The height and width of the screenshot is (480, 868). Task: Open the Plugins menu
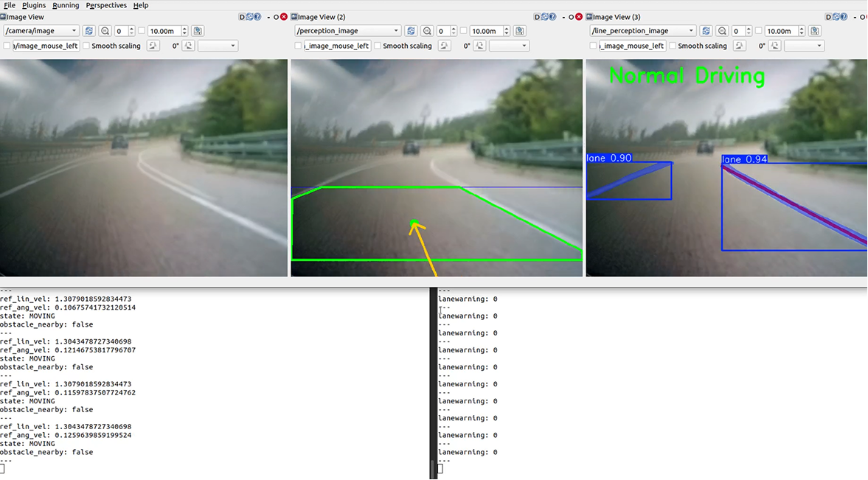(x=34, y=6)
